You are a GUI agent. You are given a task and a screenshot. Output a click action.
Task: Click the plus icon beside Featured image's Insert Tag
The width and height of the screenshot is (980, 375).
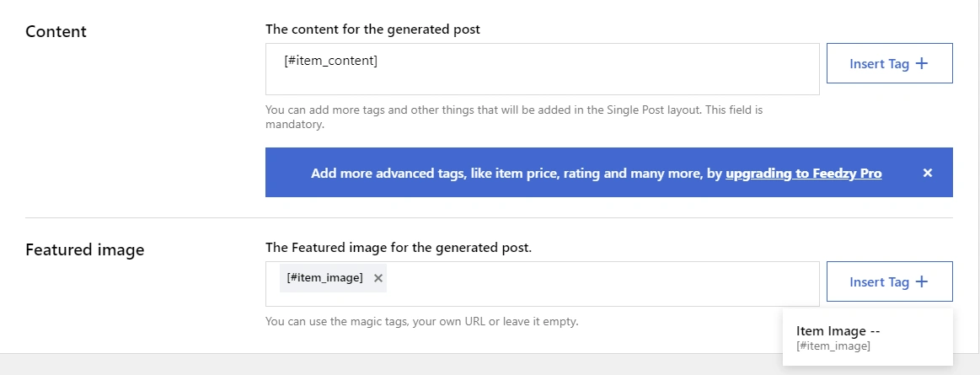tap(921, 281)
